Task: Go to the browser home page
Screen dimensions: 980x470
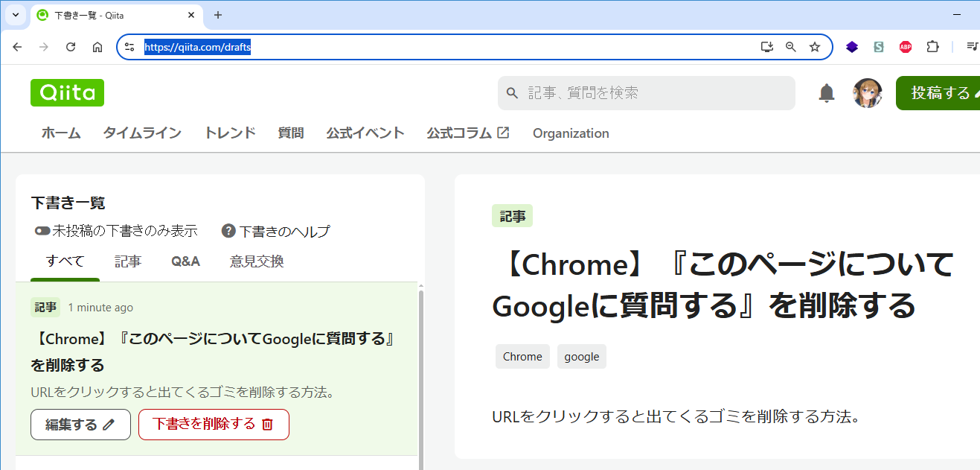Action: pos(97,47)
